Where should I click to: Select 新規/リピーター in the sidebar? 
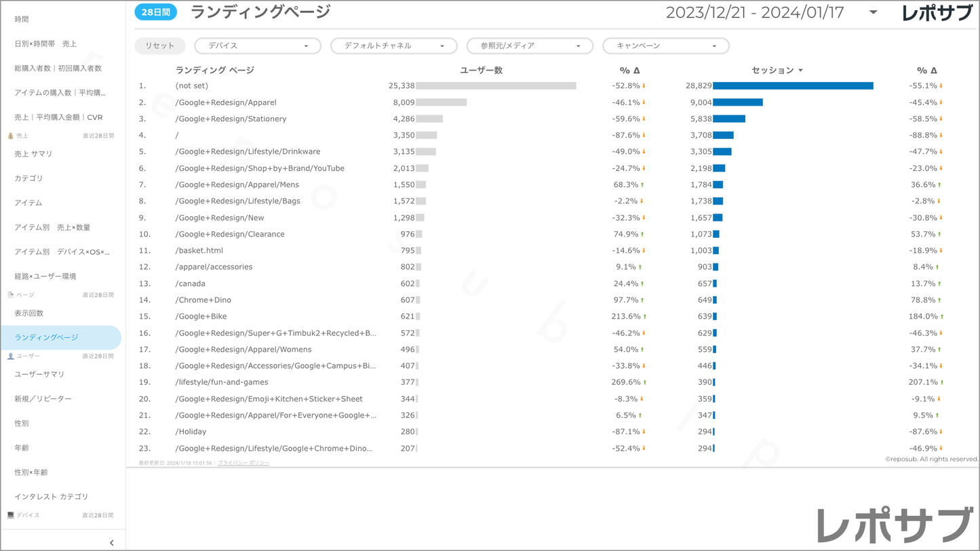coord(43,399)
